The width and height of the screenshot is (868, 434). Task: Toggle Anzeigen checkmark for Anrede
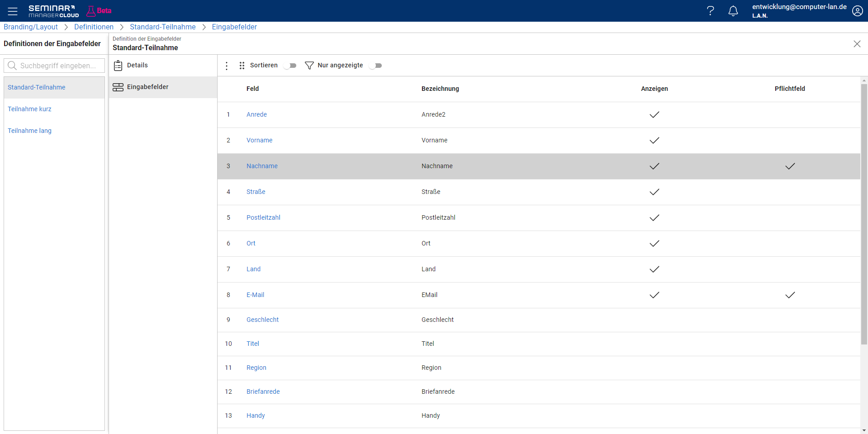click(x=655, y=115)
